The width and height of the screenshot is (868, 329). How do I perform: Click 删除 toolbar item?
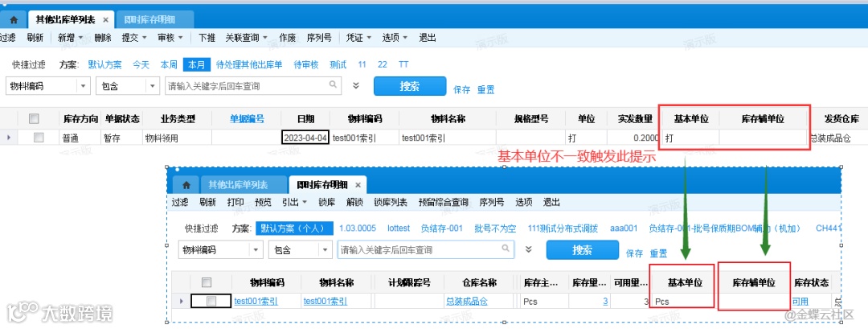click(x=102, y=38)
